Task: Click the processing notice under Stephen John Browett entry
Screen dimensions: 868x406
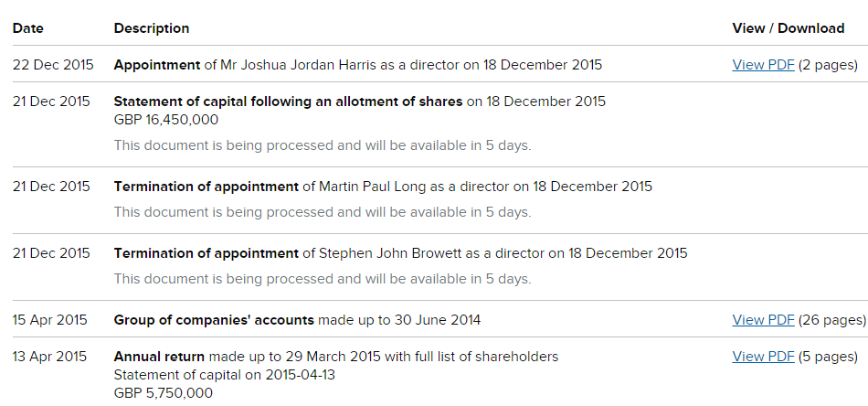Action: coord(323,279)
